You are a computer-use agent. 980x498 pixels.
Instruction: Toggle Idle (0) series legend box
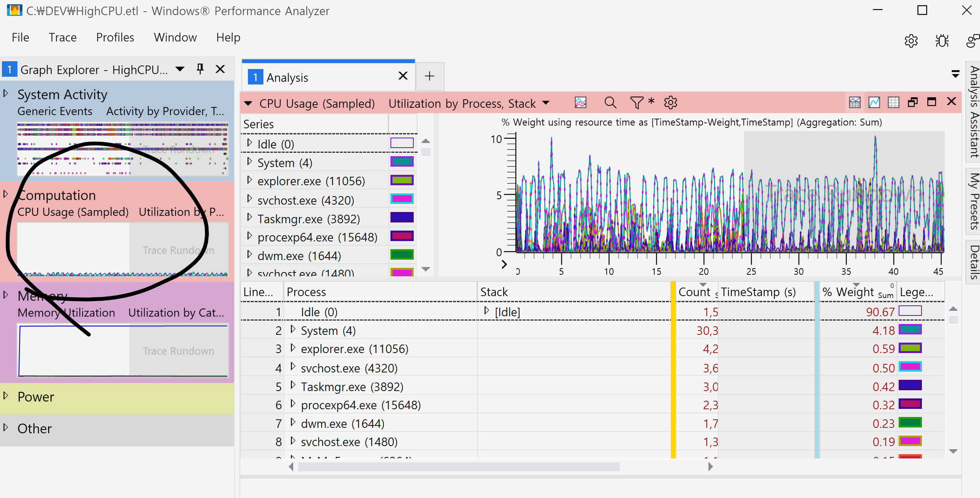coord(402,143)
